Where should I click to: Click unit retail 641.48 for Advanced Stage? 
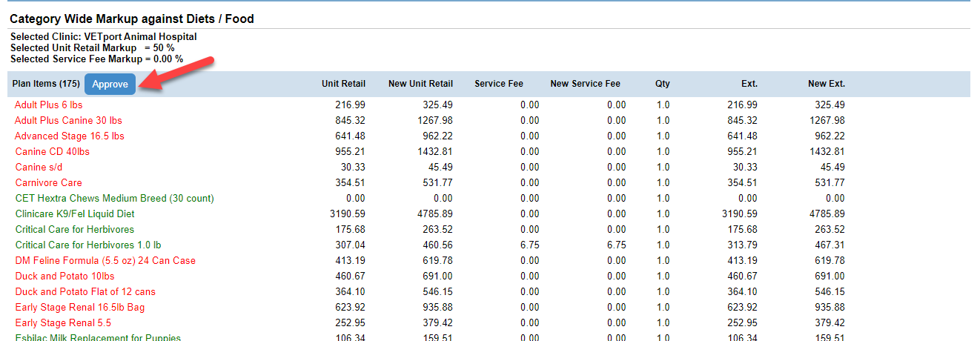pos(350,136)
